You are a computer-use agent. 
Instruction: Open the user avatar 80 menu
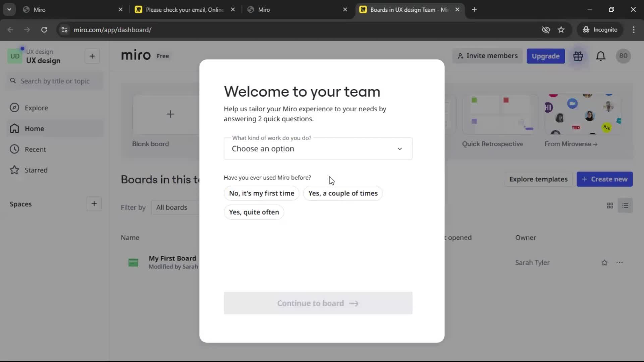point(623,56)
